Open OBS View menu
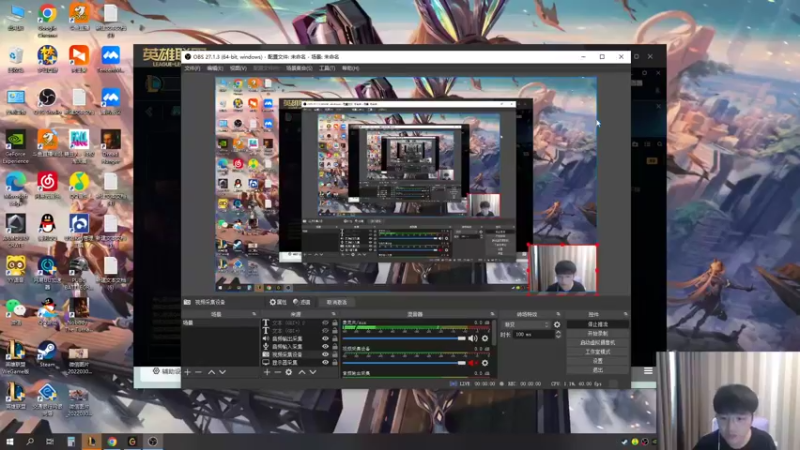This screenshot has width=800, height=450. point(238,68)
